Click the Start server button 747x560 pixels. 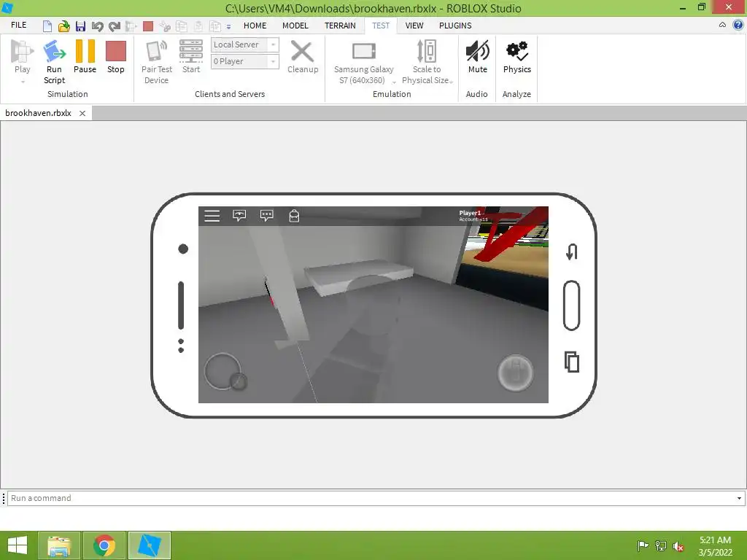pyautogui.click(x=191, y=56)
